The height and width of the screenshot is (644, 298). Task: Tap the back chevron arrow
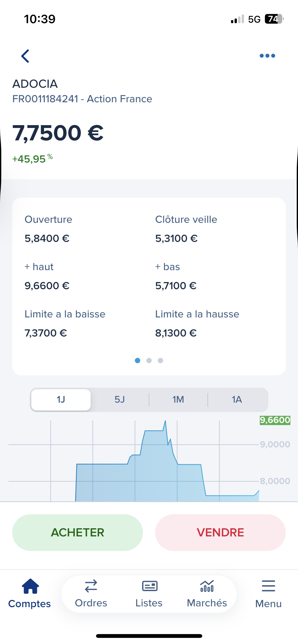coord(25,56)
